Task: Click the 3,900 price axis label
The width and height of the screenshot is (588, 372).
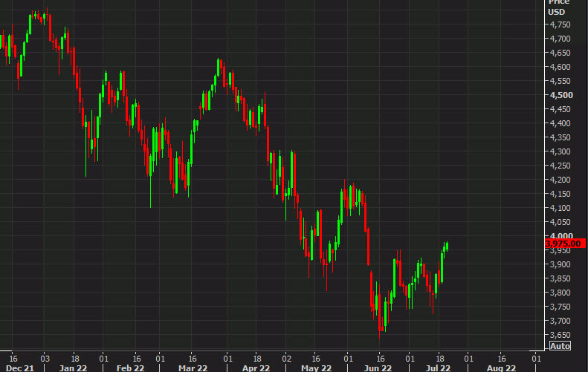Action: (560, 264)
